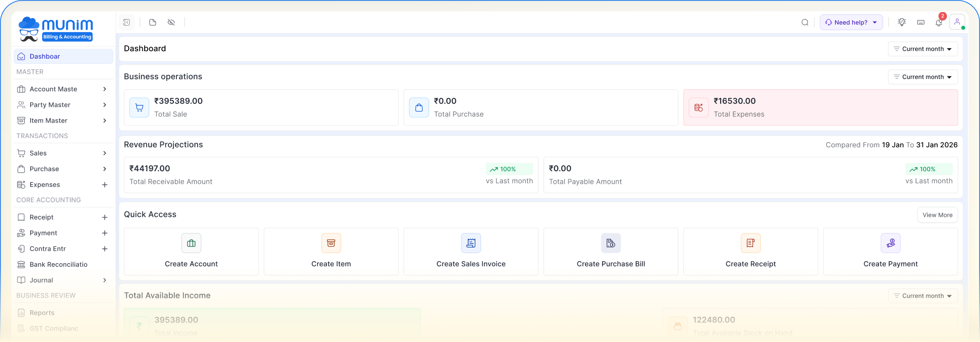Toggle the hide-values eye icon in the top bar
980x342 pixels.
point(171,23)
